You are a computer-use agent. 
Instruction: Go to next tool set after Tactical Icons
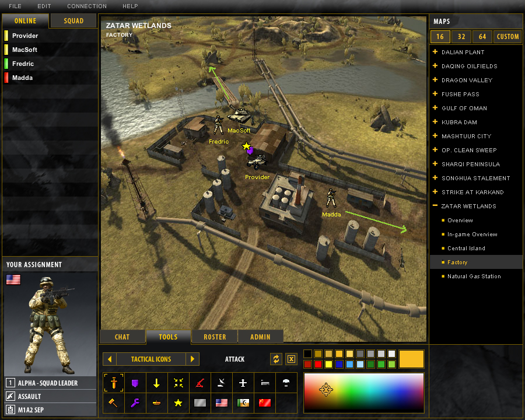193,359
